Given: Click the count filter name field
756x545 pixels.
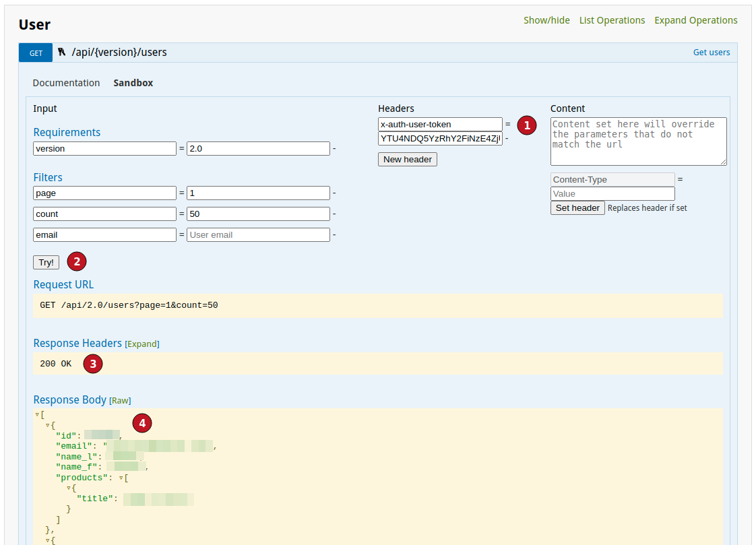Looking at the screenshot, I should click(104, 214).
